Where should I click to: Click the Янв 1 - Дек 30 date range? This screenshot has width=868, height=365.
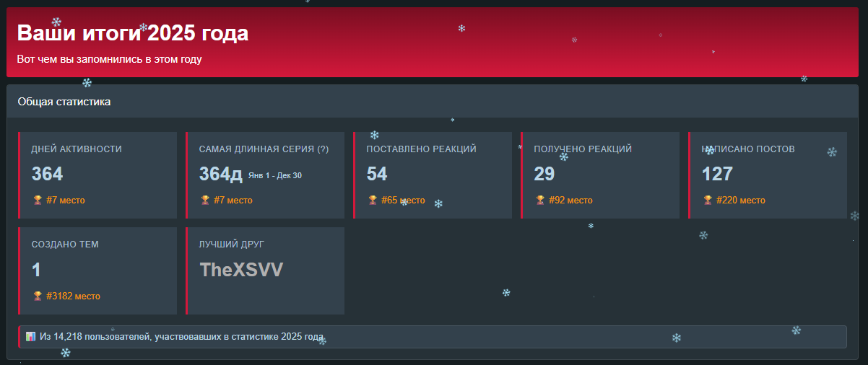click(275, 175)
